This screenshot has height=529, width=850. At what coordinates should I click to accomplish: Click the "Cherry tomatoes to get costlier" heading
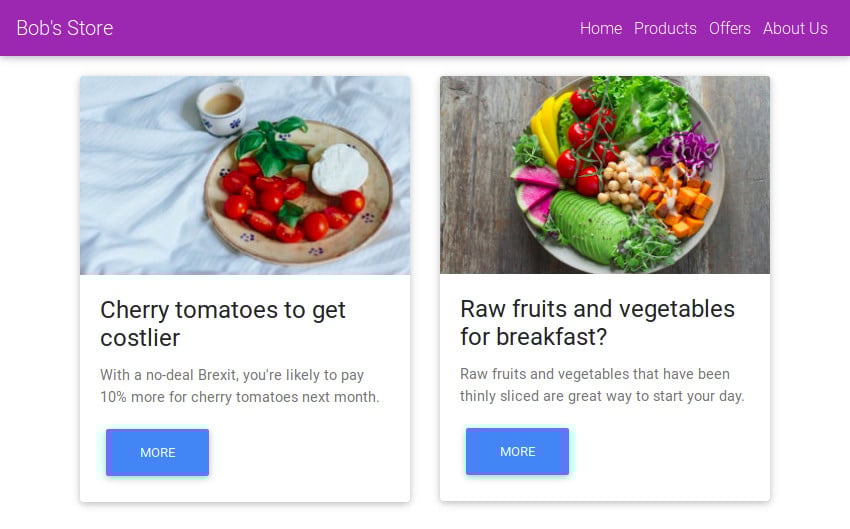pos(223,323)
